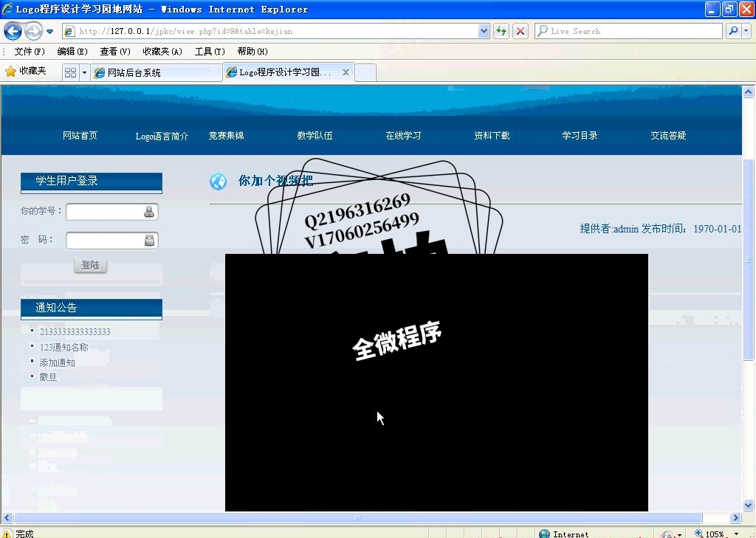
Task: Open the search provider dropdown arrow
Action: coord(746,31)
